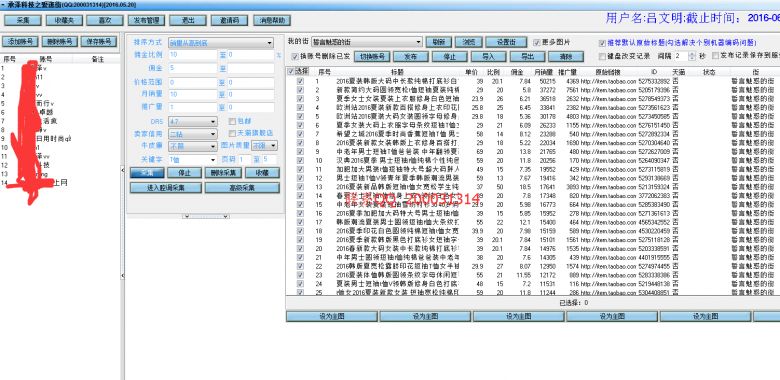Click the 删除采集 button
Screen dimensions: 780x380
223,173
